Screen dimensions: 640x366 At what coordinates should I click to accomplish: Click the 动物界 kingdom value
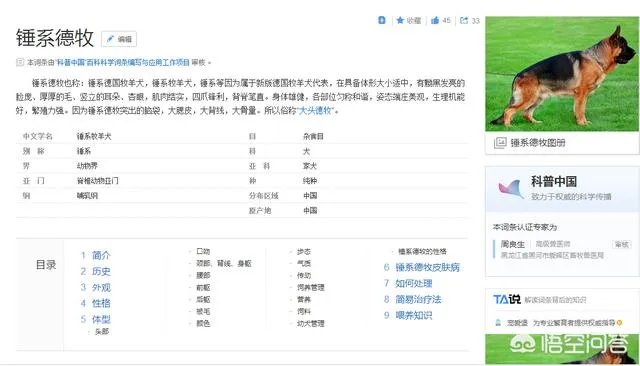87,166
